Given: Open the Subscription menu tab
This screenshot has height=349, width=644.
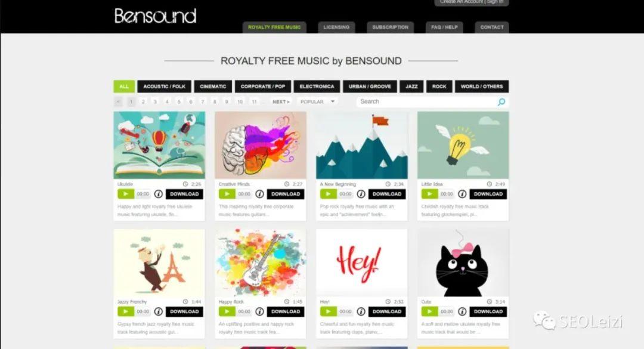Looking at the screenshot, I should tap(390, 27).
